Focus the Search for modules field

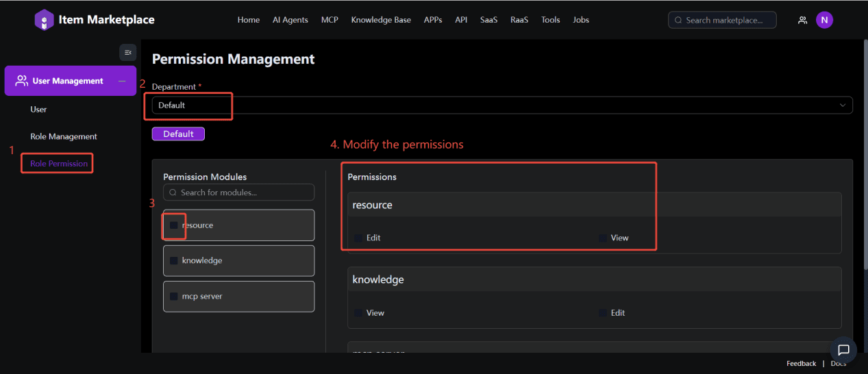(244, 192)
